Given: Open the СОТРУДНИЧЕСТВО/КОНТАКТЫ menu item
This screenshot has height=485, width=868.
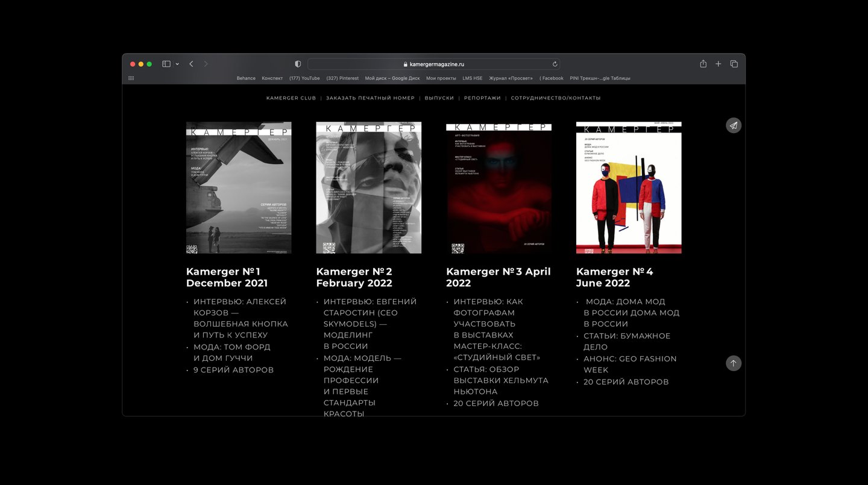Looking at the screenshot, I should 556,98.
